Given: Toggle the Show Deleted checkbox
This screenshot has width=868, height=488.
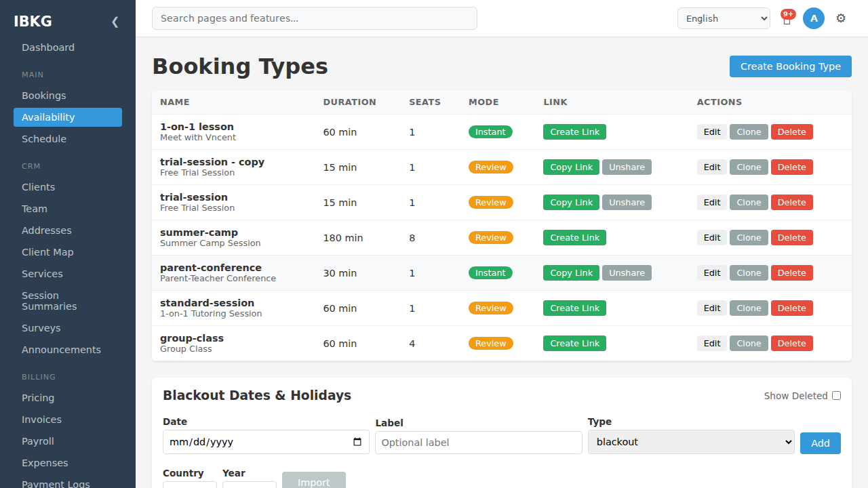Looking at the screenshot, I should coord(836,396).
